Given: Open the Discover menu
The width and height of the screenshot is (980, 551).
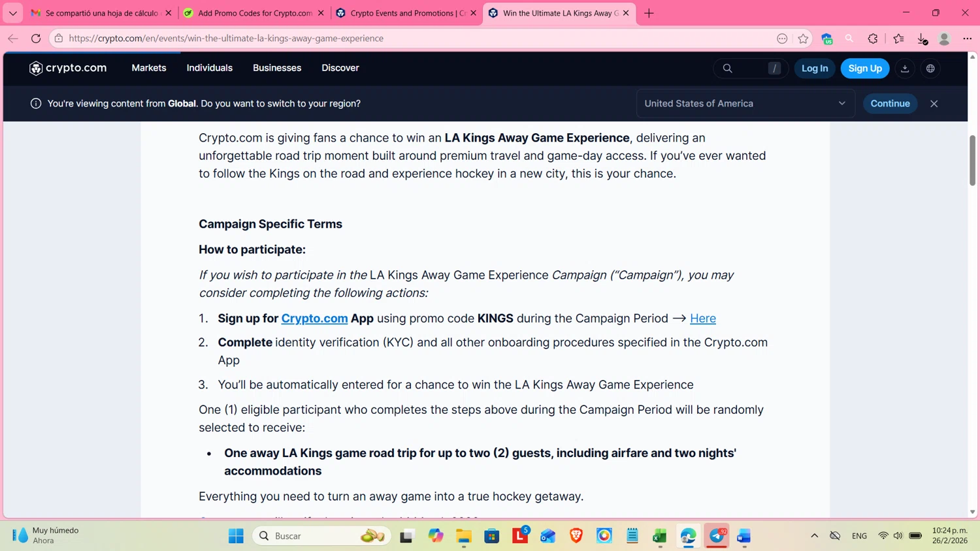Looking at the screenshot, I should click(x=340, y=68).
